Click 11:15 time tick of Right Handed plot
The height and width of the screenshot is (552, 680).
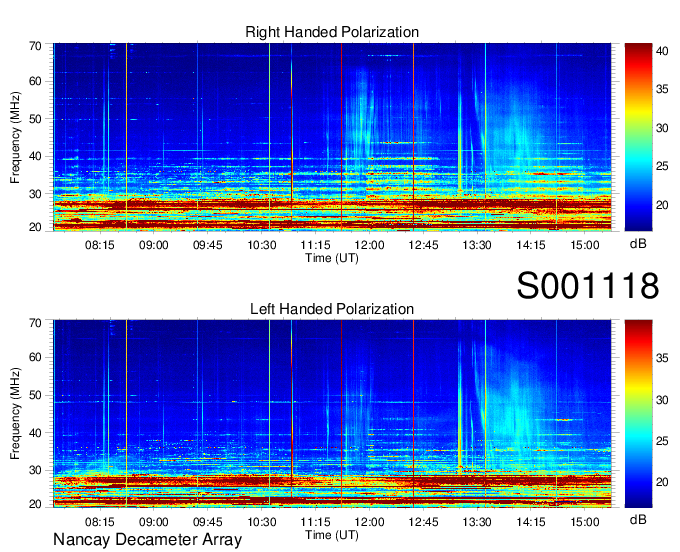[315, 245]
